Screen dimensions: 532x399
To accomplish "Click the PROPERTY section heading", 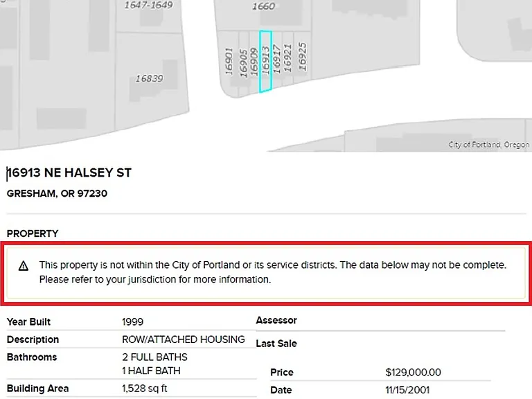I will (x=33, y=233).
